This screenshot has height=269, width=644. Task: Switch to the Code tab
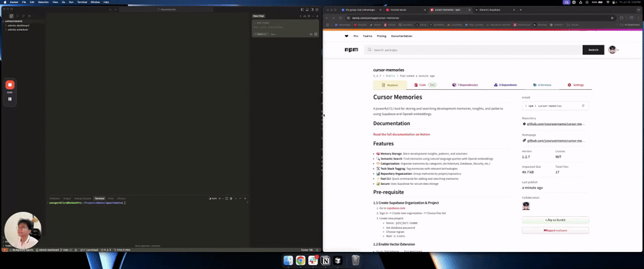pos(423,85)
